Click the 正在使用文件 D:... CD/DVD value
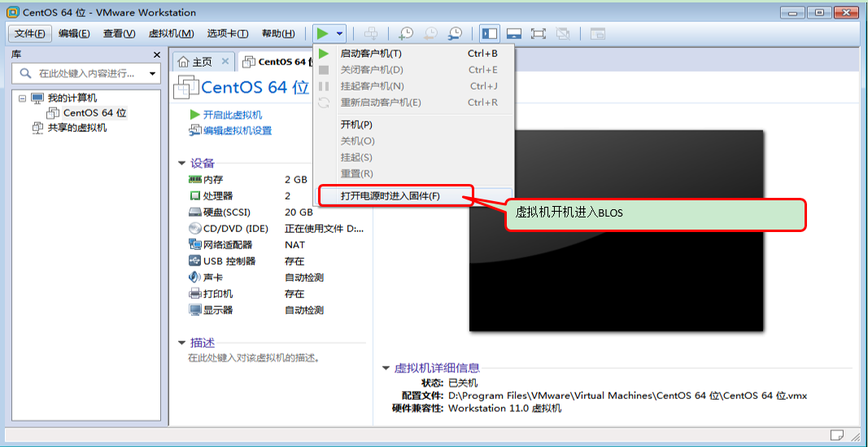 325,228
